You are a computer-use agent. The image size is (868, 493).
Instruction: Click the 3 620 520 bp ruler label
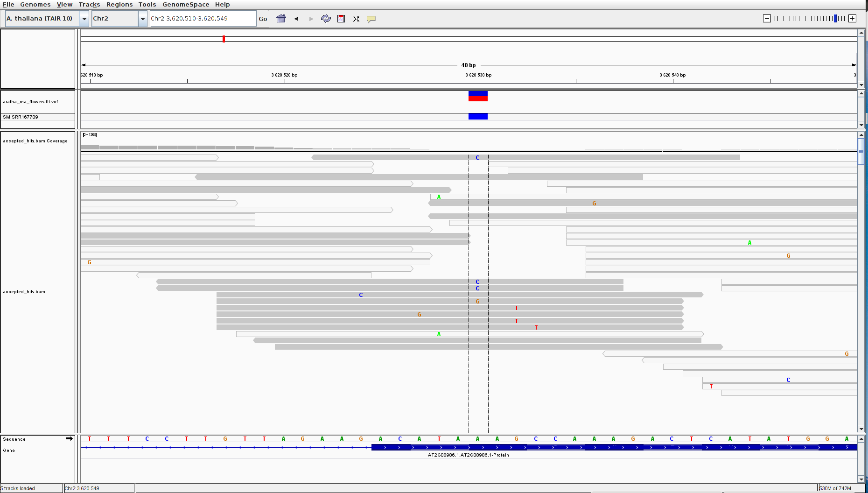284,75
